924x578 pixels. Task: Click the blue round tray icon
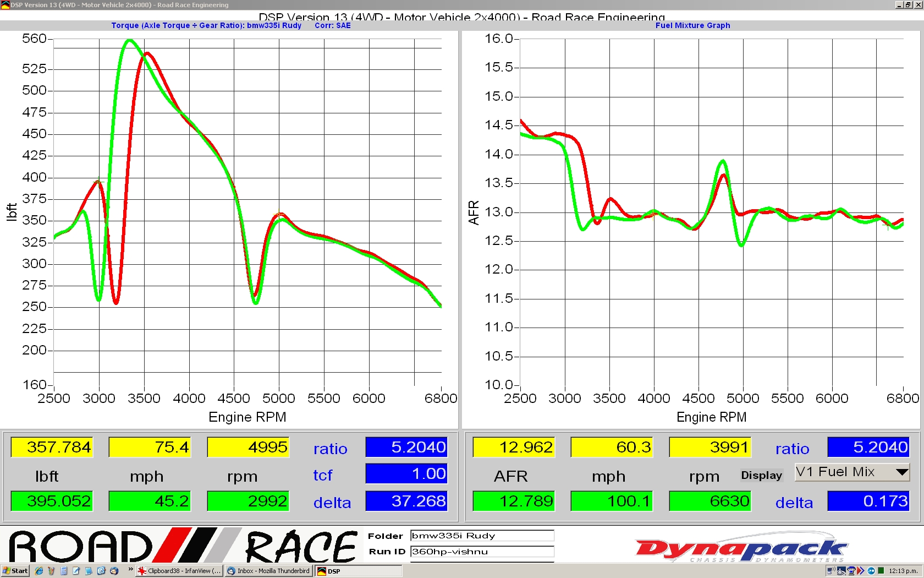(871, 571)
